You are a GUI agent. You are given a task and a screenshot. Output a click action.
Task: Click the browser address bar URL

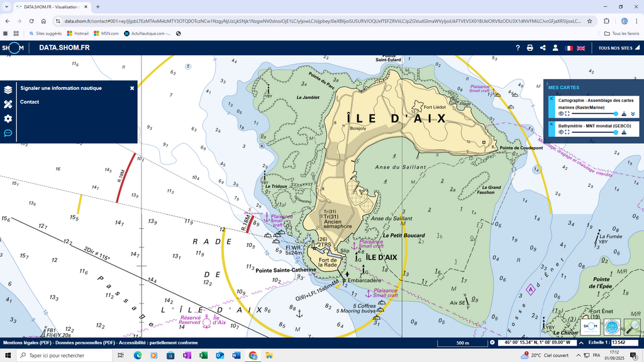pos(323,21)
